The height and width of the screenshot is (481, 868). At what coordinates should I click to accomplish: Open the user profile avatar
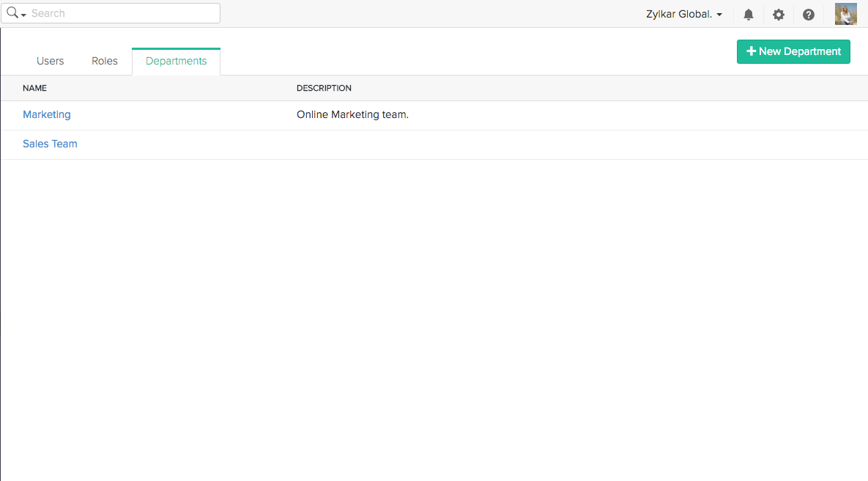[846, 14]
